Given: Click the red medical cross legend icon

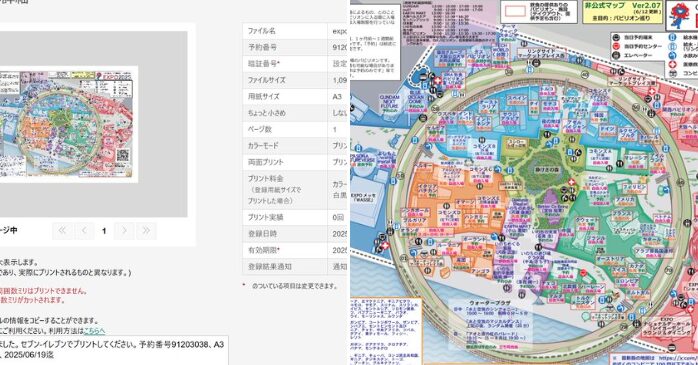Looking at the screenshot, I should [x=673, y=65].
